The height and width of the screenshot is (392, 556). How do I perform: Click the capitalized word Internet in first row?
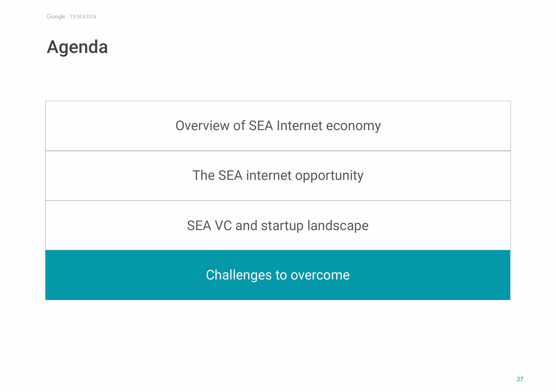click(299, 126)
